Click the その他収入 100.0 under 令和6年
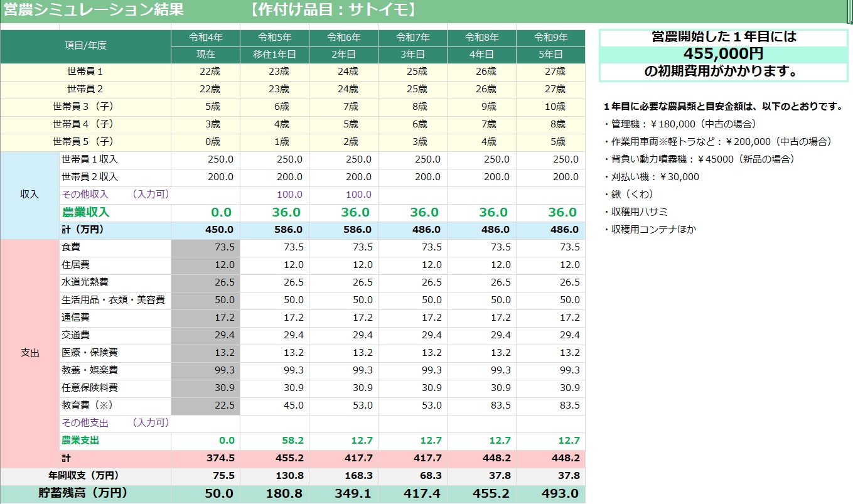The width and height of the screenshot is (853, 504). 343,195
